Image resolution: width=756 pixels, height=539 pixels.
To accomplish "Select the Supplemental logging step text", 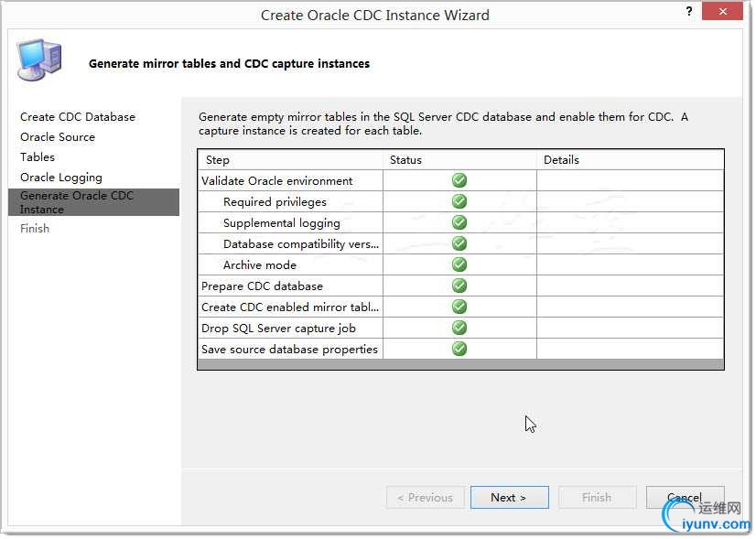I will 282,223.
